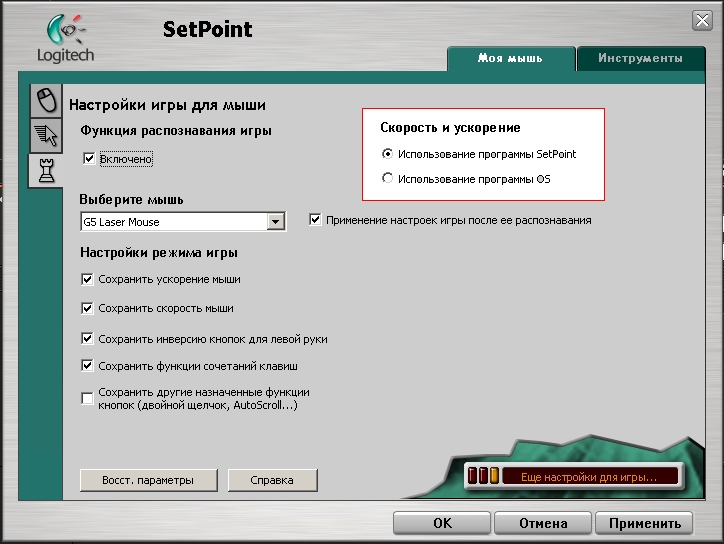724x544 pixels.
Task: Click the Выберите мышь label
Action: 131,199
